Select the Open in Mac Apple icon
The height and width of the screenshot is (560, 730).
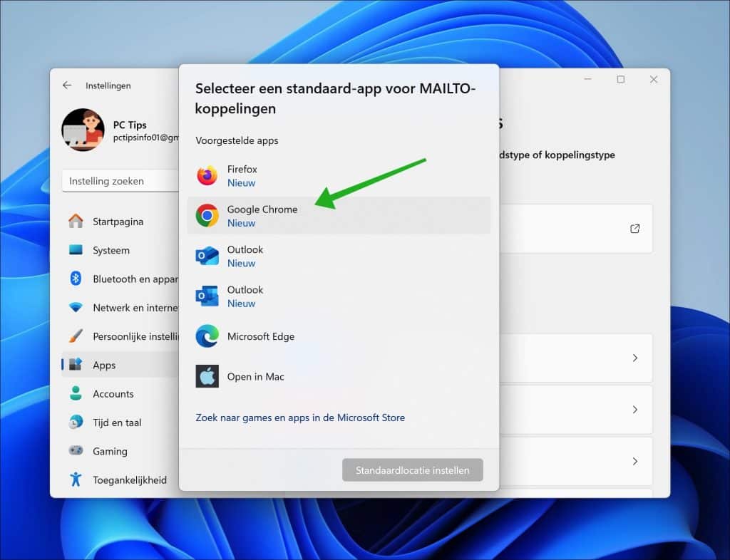tap(207, 376)
